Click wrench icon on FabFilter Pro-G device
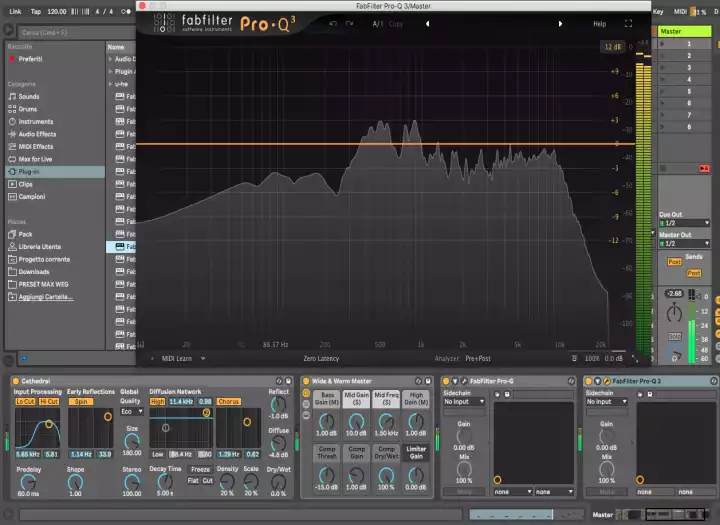This screenshot has height=525, width=720. tap(464, 381)
